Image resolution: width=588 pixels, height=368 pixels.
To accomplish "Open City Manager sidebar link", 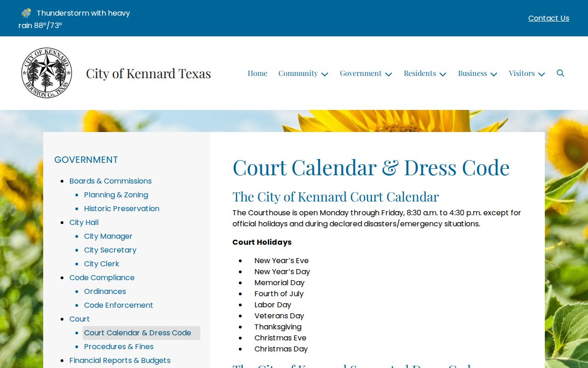I will pos(108,236).
